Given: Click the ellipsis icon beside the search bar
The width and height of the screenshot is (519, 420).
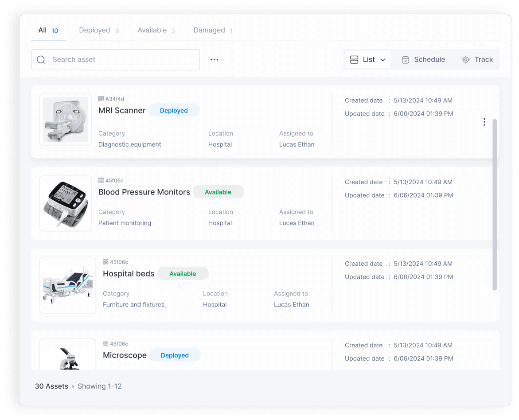Looking at the screenshot, I should click(215, 59).
